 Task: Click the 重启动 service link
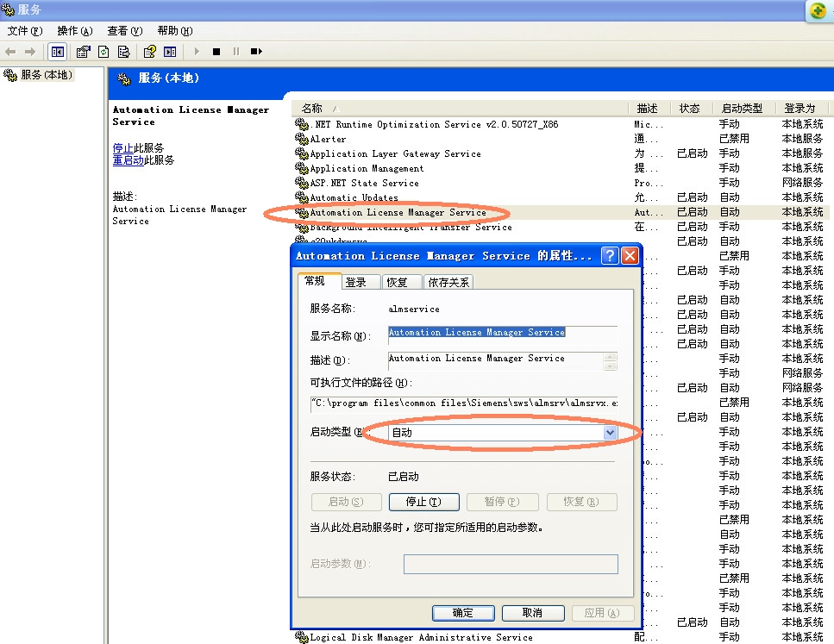[129, 160]
